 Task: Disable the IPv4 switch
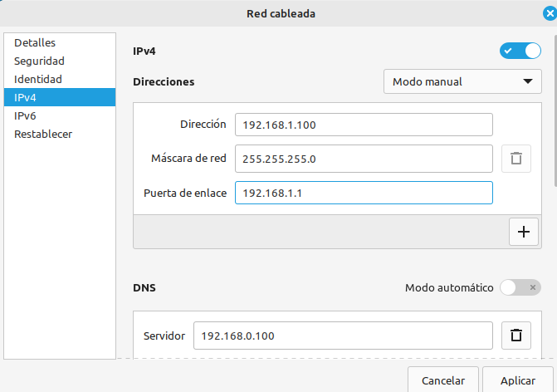click(x=520, y=51)
